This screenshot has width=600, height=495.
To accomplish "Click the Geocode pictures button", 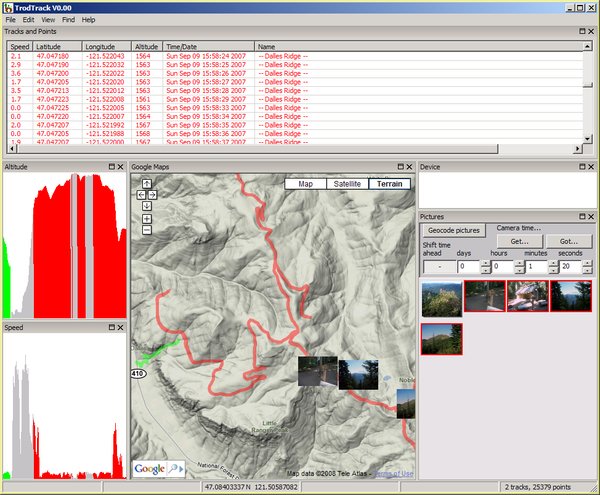I will [453, 230].
